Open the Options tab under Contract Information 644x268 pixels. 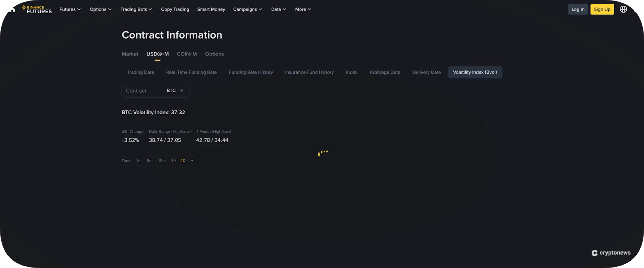[215, 54]
